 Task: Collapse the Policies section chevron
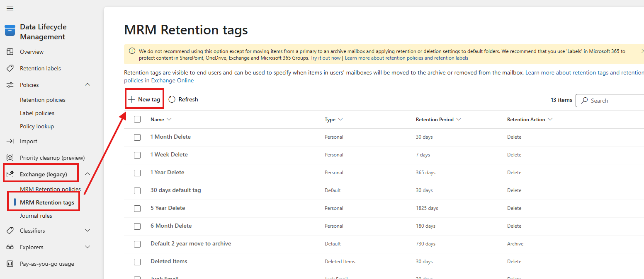(x=87, y=85)
